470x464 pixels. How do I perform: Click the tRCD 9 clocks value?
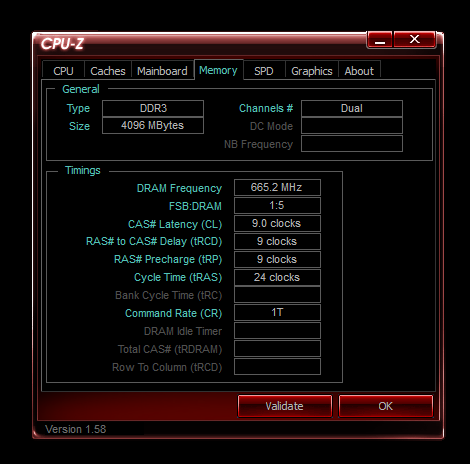(277, 241)
